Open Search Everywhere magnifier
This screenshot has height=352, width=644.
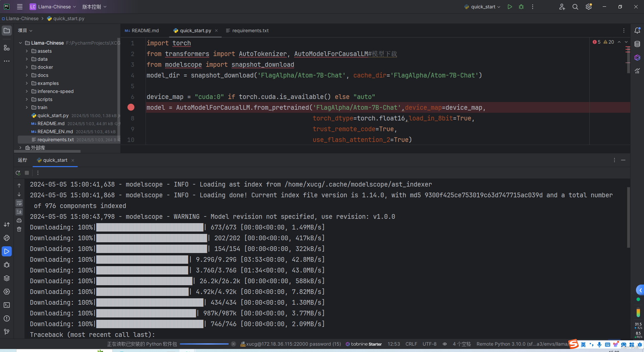pyautogui.click(x=575, y=7)
